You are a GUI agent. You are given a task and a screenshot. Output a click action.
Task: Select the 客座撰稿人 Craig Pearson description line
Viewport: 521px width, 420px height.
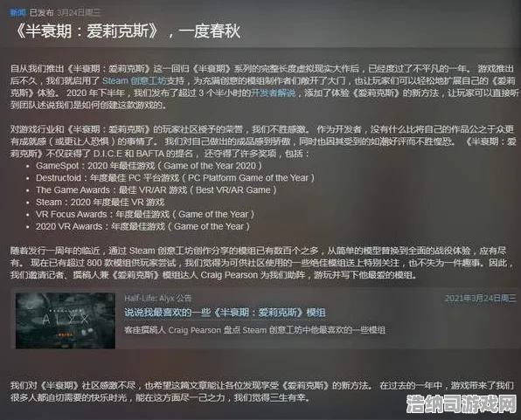254,330
